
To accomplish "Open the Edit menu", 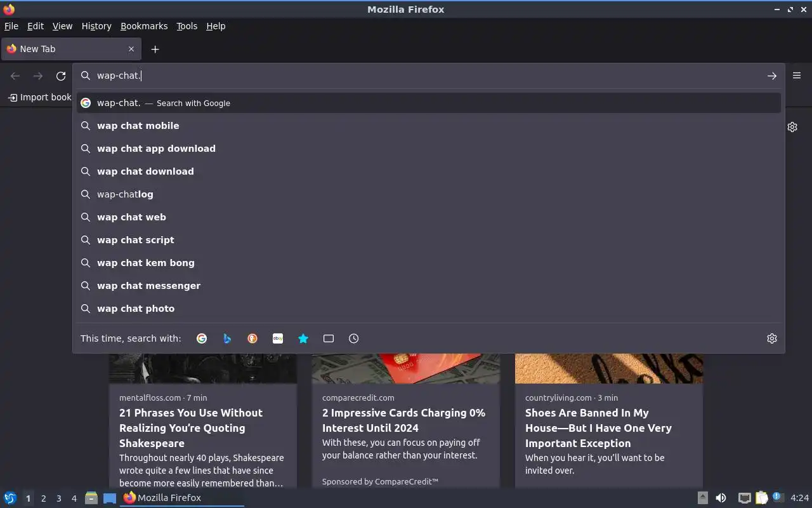I will pyautogui.click(x=36, y=26).
